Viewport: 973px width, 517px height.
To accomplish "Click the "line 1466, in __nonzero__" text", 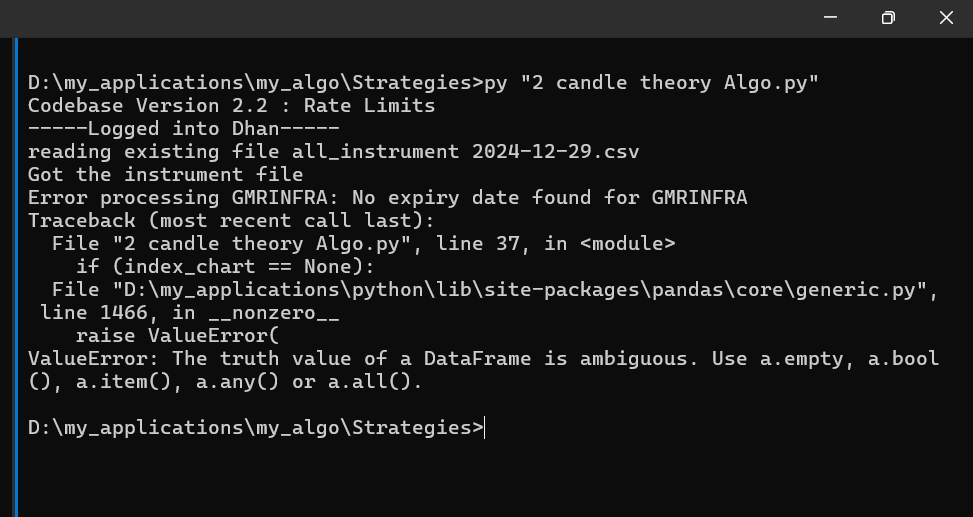I will click(190, 312).
